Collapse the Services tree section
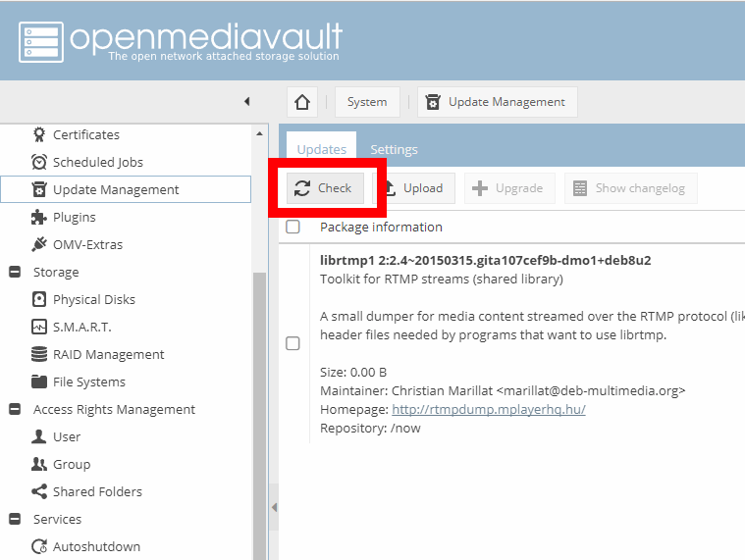 coord(15,519)
